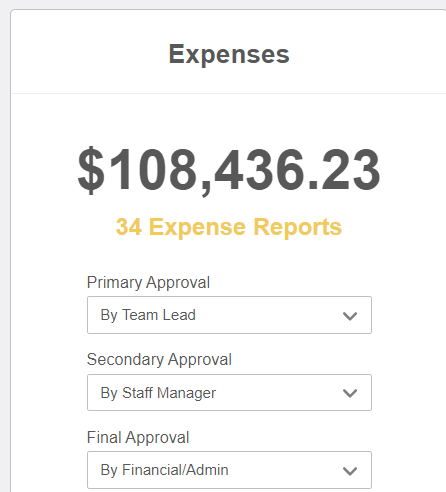Click the word Approval in Primary Approval label
Image resolution: width=446 pixels, height=492 pixels.
[x=178, y=283]
